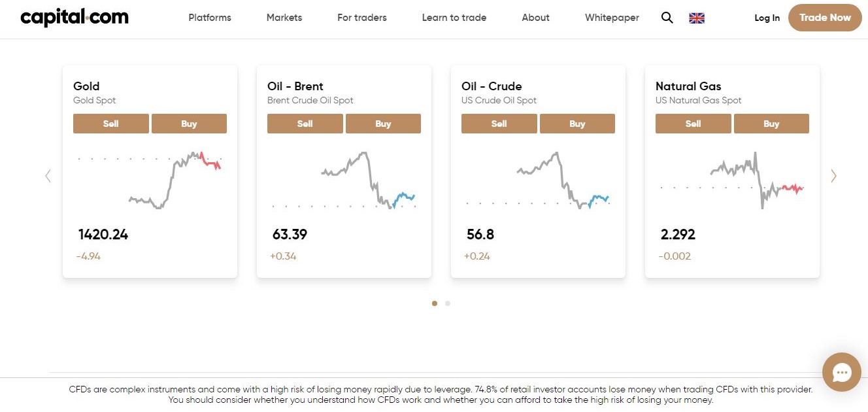
Task: Expand the For traders menu
Action: click(x=362, y=18)
